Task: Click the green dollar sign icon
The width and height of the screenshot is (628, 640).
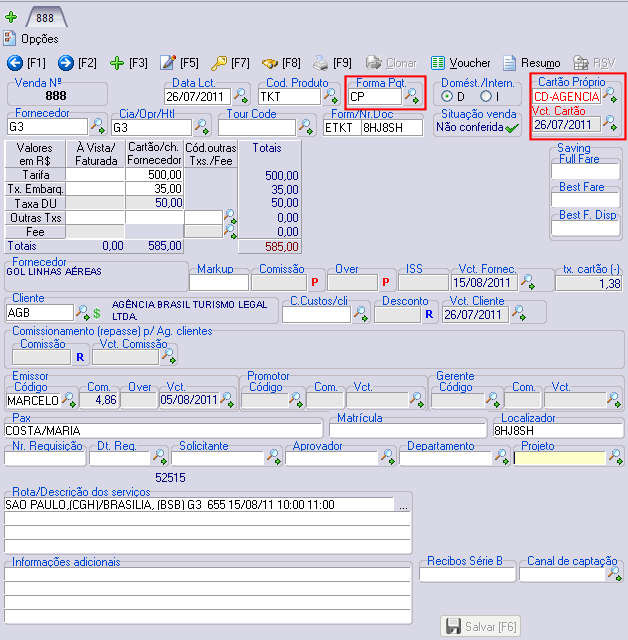Action: (97, 313)
